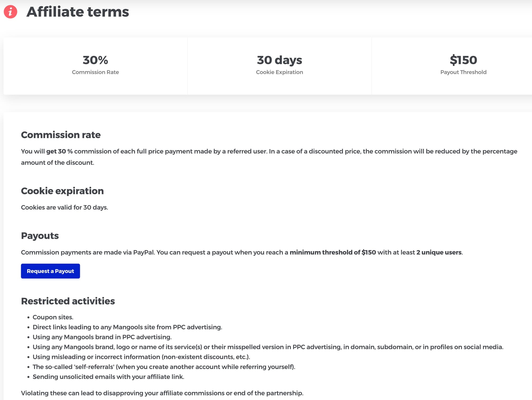Select the $150 Payout Threshold card

[x=463, y=65]
